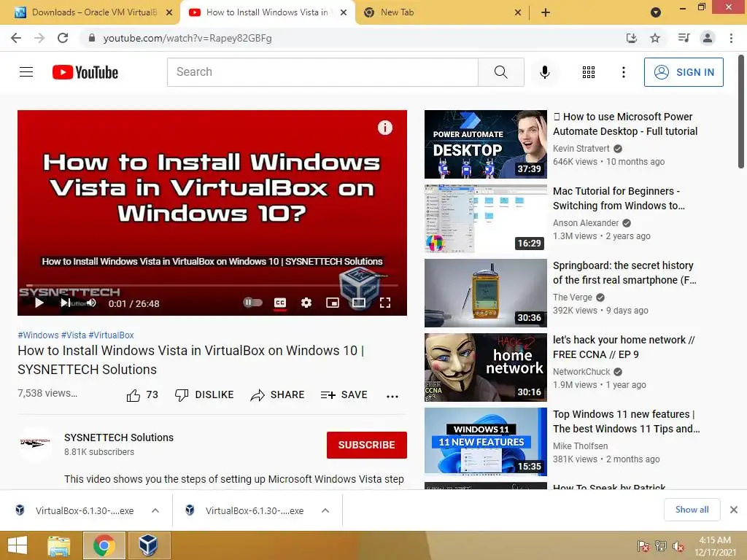Click the #VirtualBox hashtag link
The image size is (747, 560).
pos(111,335)
